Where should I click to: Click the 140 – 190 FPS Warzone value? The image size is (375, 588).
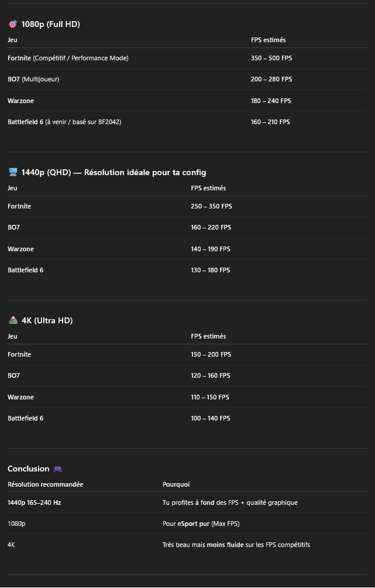click(x=211, y=249)
